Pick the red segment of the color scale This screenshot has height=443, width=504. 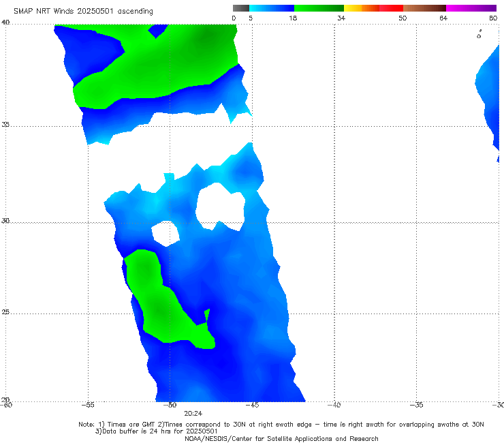tap(391, 8)
